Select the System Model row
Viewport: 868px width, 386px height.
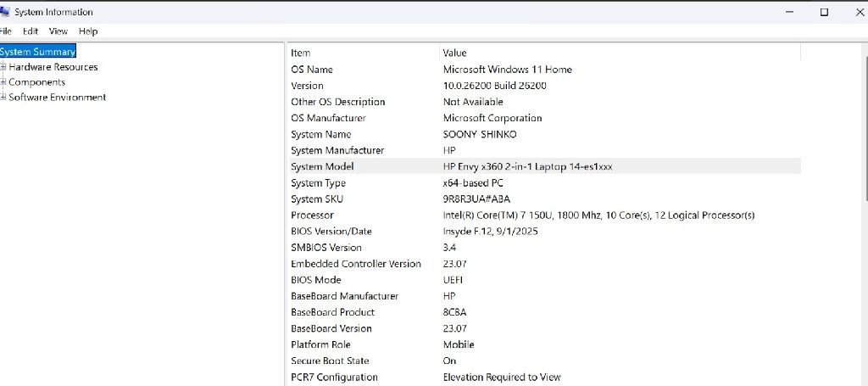(x=322, y=167)
